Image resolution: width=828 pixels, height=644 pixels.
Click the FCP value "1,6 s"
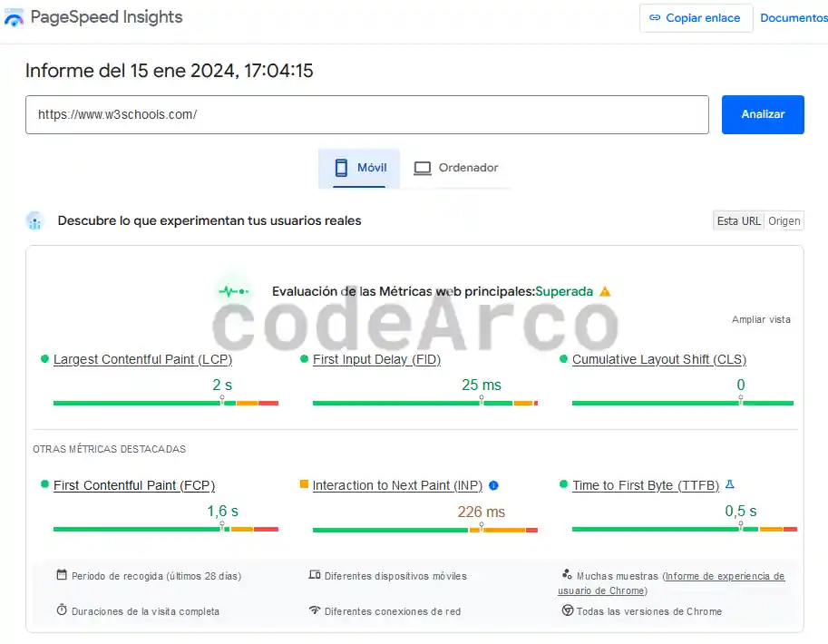click(x=222, y=511)
